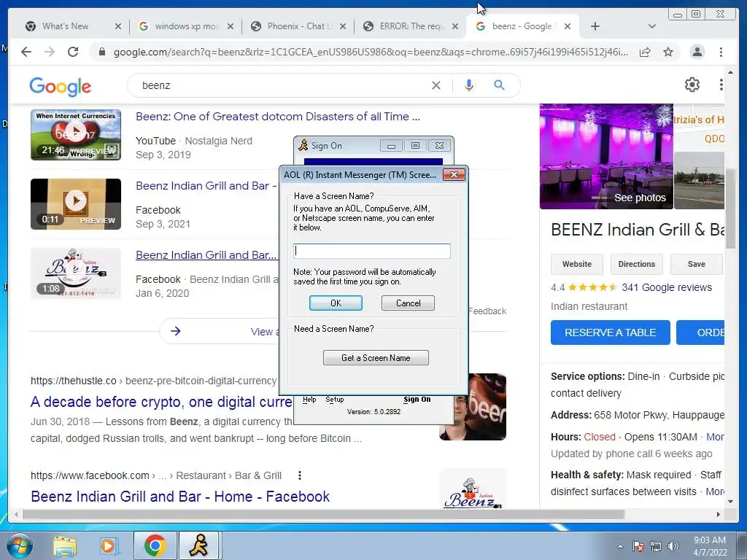The width and height of the screenshot is (747, 560).
Task: Select the AIM taskbar icon
Action: 198,545
